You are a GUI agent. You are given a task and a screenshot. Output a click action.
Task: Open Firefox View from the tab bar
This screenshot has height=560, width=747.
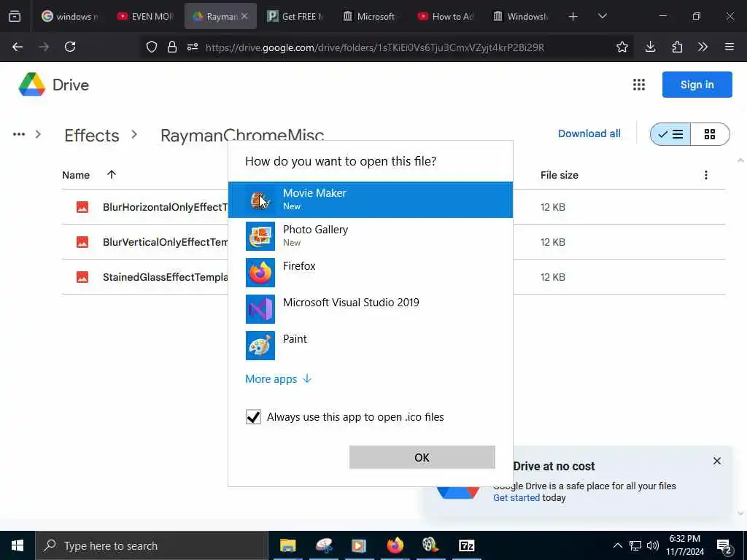point(15,16)
